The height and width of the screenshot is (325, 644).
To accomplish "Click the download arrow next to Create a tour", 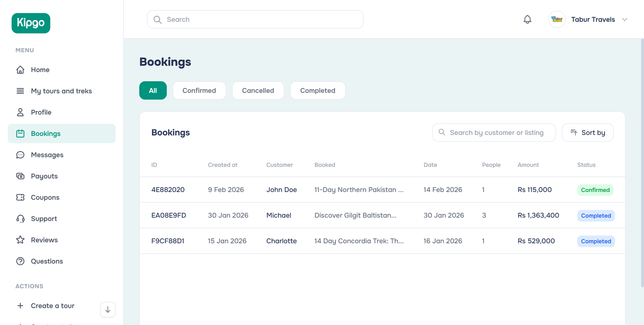I will (x=107, y=309).
